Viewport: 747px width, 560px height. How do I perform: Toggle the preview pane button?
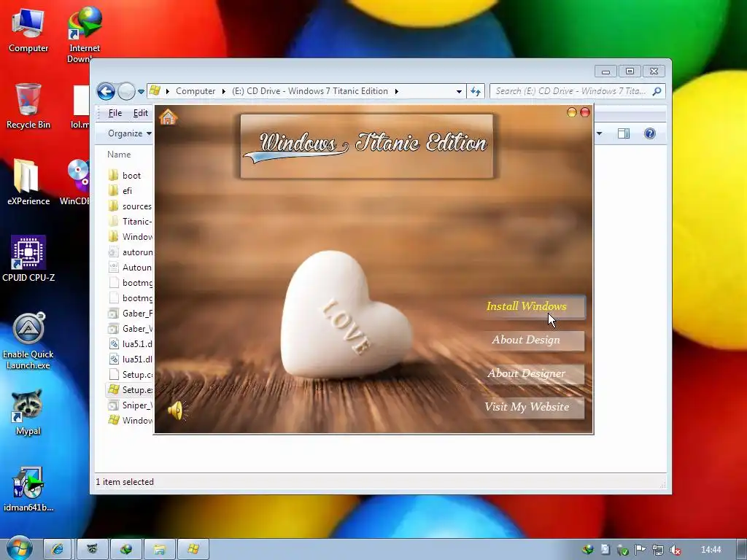(x=624, y=134)
